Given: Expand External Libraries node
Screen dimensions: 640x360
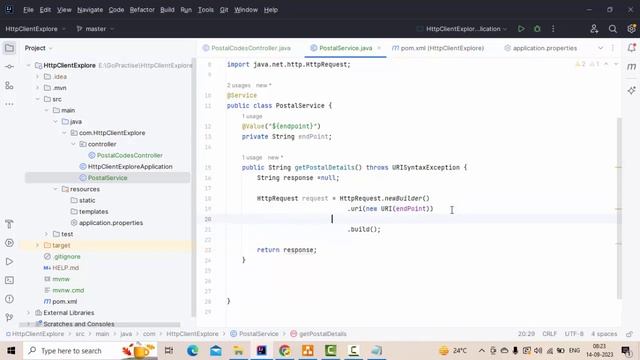Looking at the screenshot, I should (29, 313).
